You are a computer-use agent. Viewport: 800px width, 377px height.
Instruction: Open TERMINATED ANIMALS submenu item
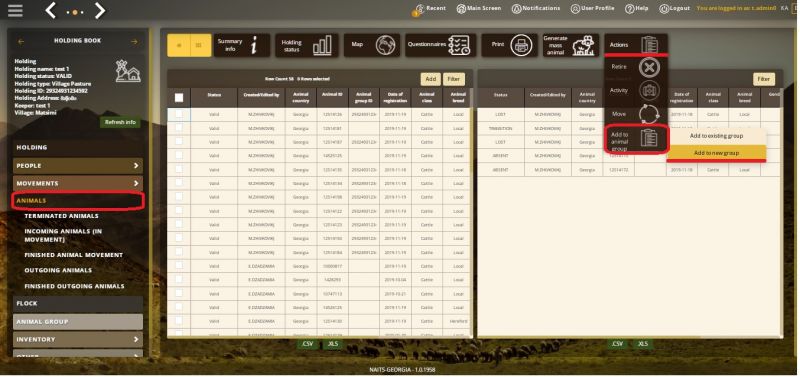click(61, 216)
